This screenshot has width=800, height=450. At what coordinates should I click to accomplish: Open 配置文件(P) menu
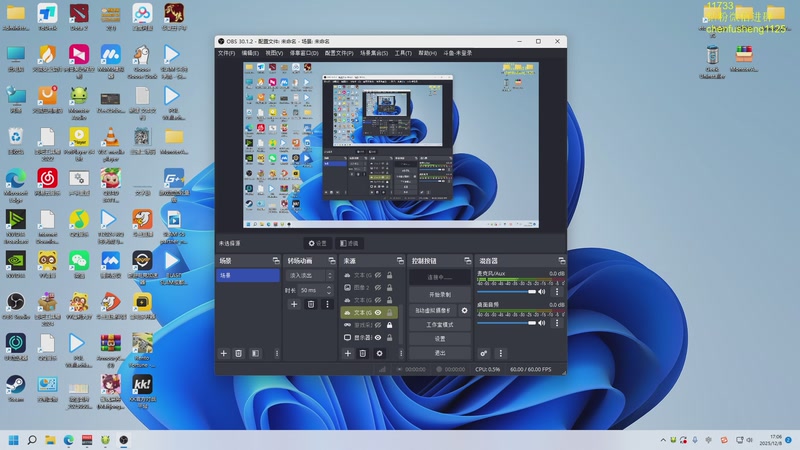339,53
